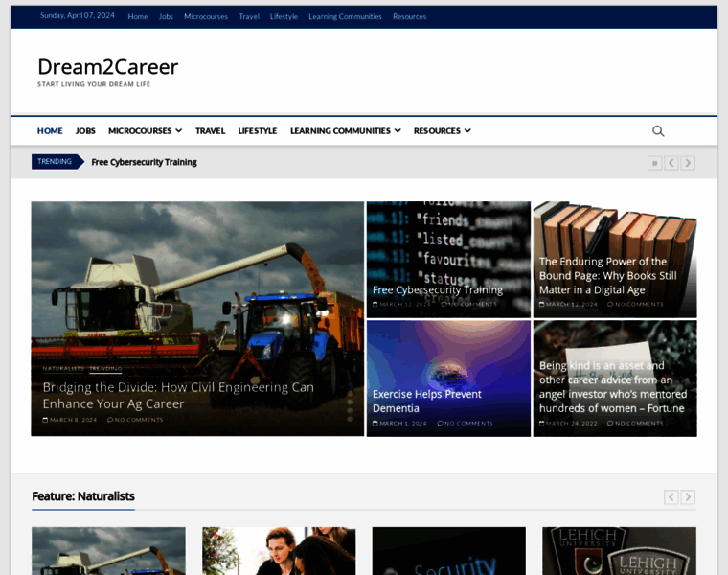Click Lifestyle link in top bar

[x=284, y=16]
